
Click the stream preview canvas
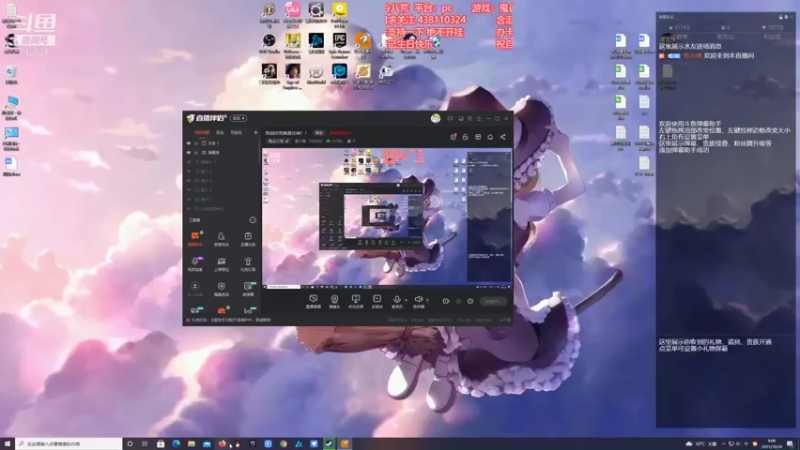(386, 218)
